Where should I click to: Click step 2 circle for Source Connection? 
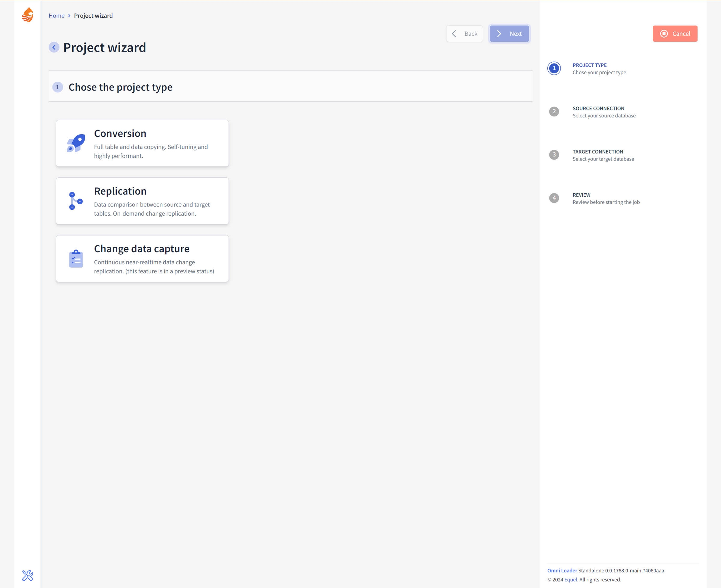[x=554, y=111]
